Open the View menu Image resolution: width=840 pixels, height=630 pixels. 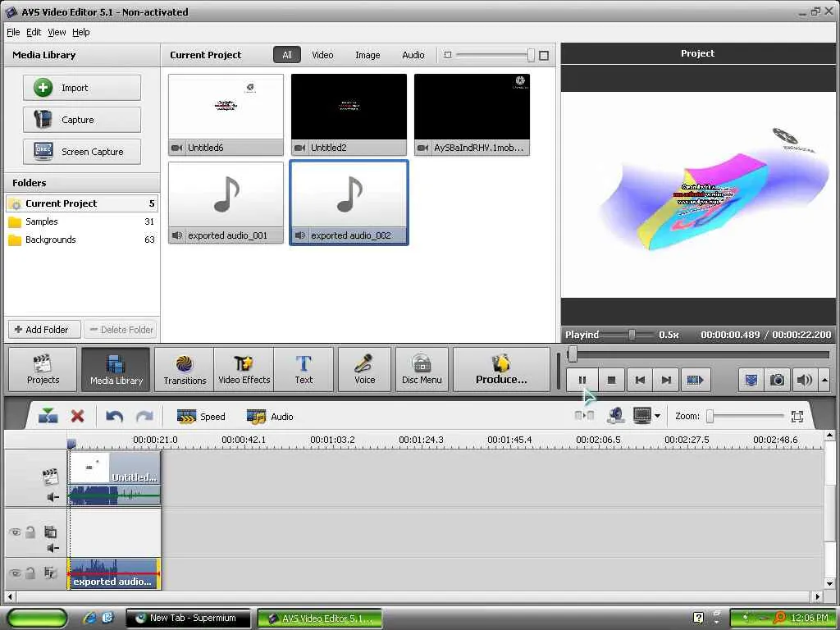click(57, 32)
